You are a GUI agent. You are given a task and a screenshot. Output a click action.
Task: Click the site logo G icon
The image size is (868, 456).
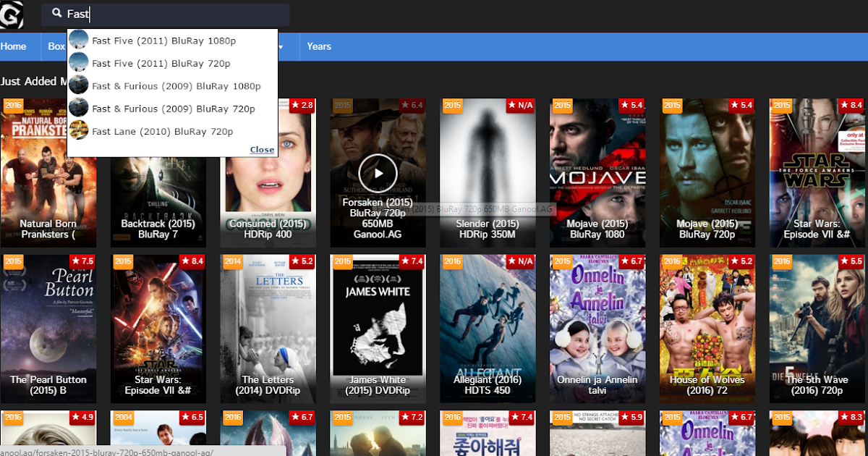click(11, 14)
